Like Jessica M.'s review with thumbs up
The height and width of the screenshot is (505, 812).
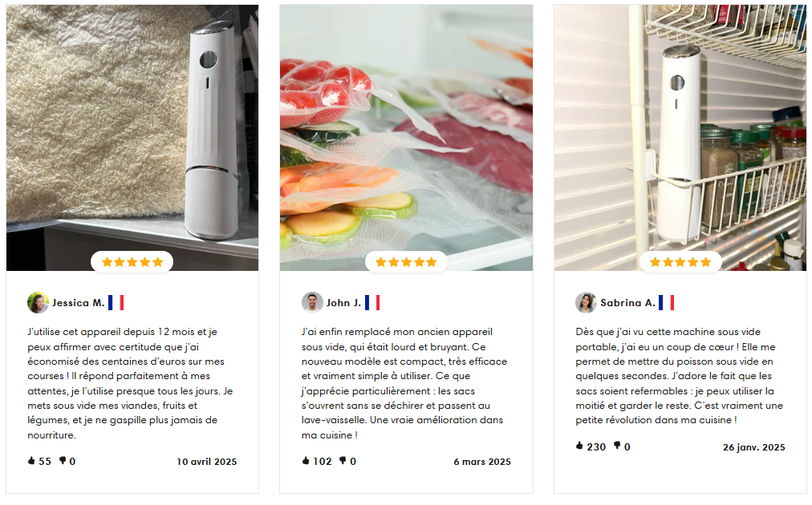pyautogui.click(x=31, y=460)
